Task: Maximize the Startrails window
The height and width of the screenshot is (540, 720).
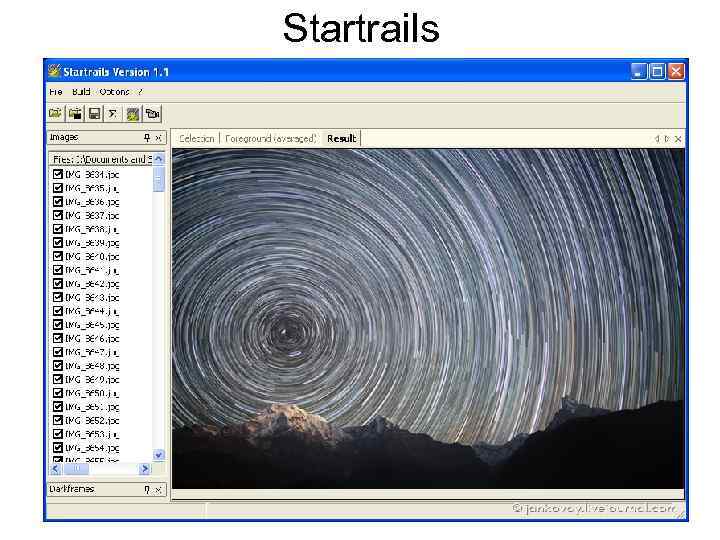Action: [x=657, y=72]
